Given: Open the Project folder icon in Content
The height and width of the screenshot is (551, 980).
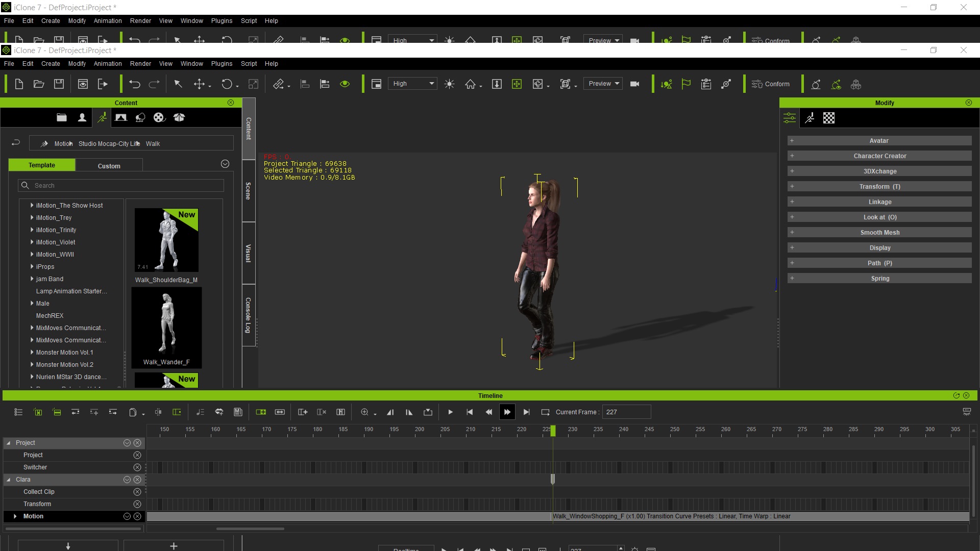Looking at the screenshot, I should coord(62,118).
